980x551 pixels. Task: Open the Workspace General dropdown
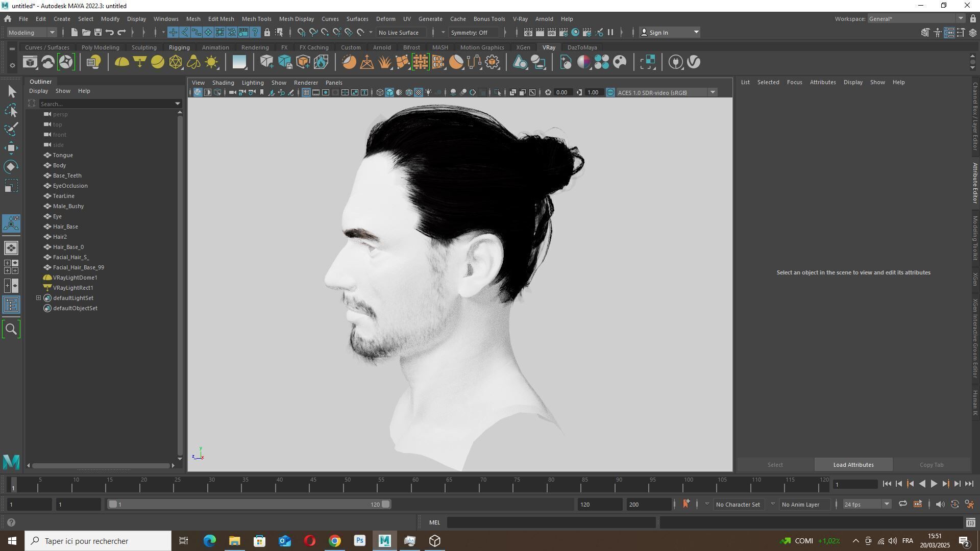[x=916, y=19]
